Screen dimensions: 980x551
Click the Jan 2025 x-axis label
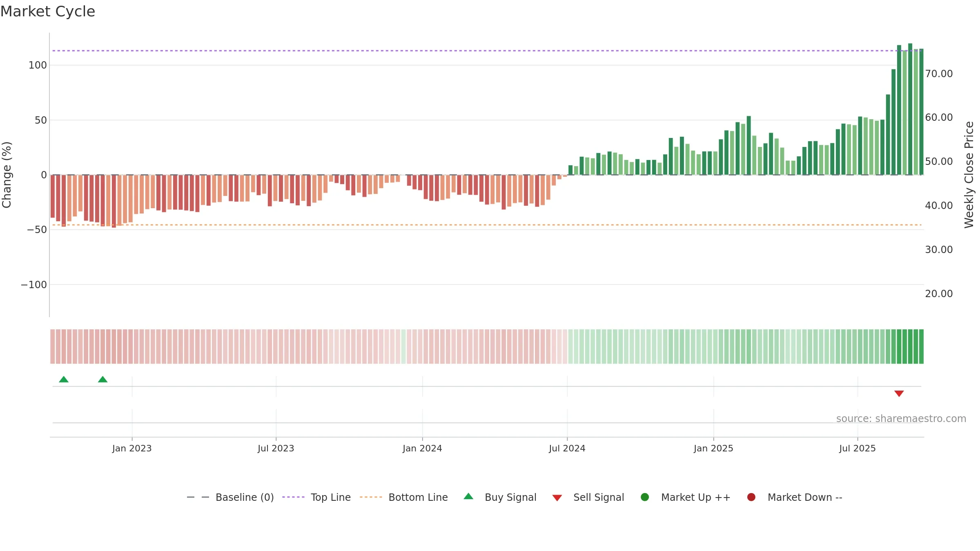(713, 449)
